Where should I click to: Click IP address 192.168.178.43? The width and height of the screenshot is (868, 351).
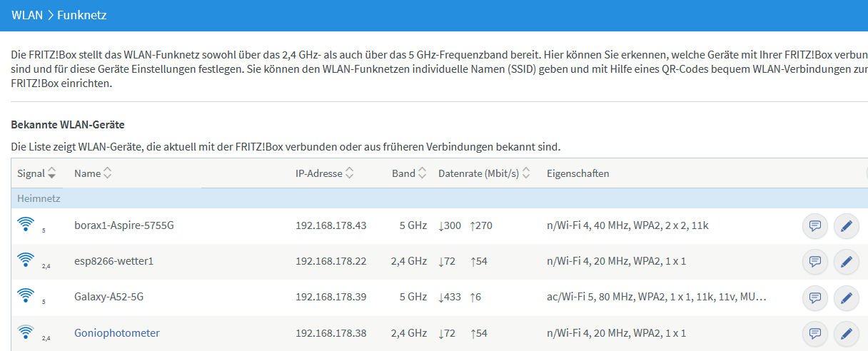pos(331,226)
